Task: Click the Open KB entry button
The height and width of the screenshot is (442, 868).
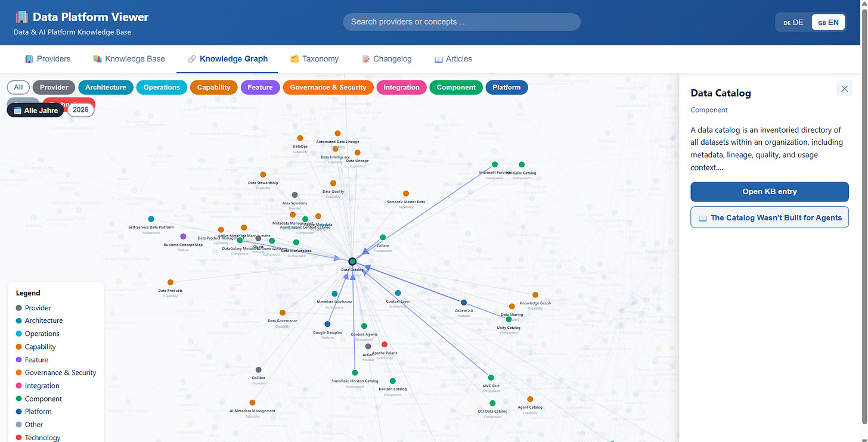Action: click(x=770, y=192)
